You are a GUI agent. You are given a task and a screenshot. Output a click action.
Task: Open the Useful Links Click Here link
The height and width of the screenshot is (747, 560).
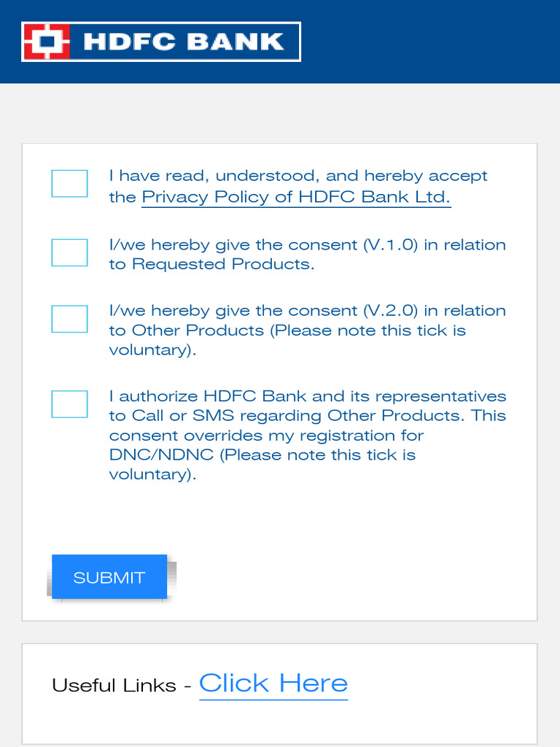coord(273,684)
